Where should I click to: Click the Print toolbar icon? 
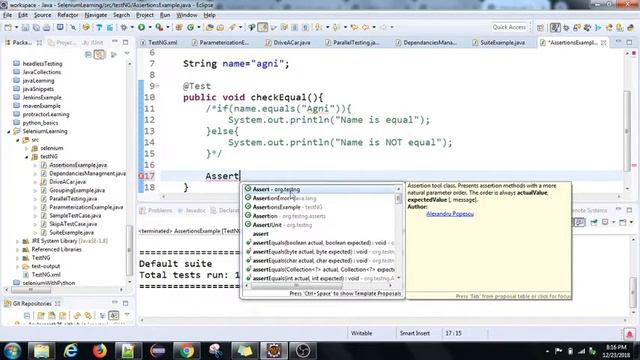click(x=47, y=27)
